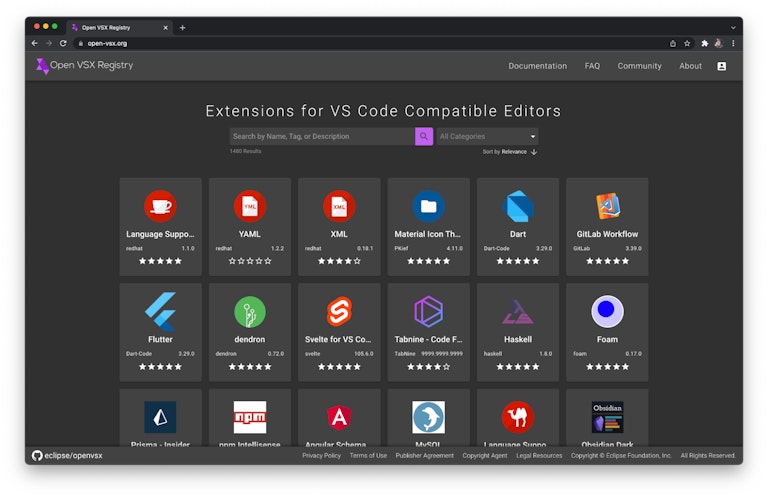Open the eclipse/openvsx GitHub link
Screen dimensions: 768x498
67,455
